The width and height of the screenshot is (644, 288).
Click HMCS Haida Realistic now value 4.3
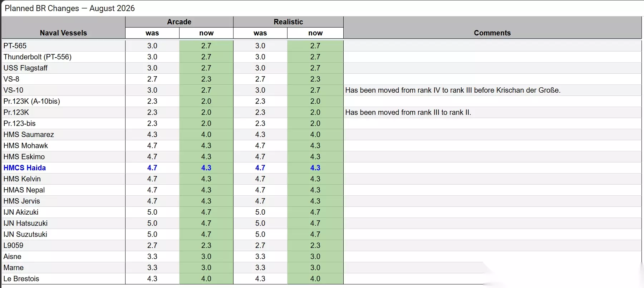[x=315, y=168]
